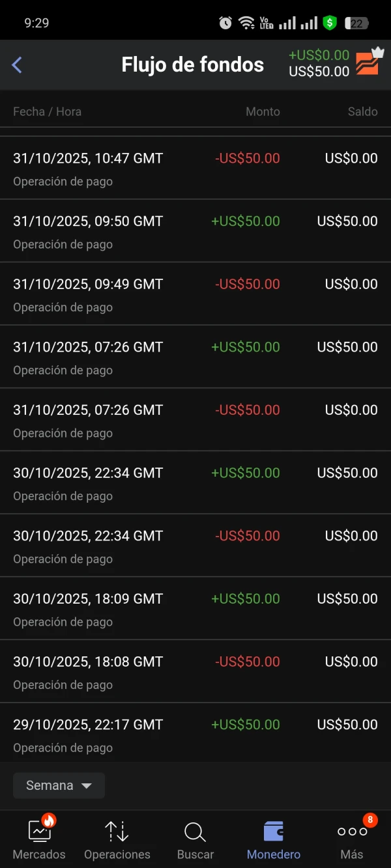Tap the Buscar magnifier icon
This screenshot has width=391, height=868.
tap(195, 832)
